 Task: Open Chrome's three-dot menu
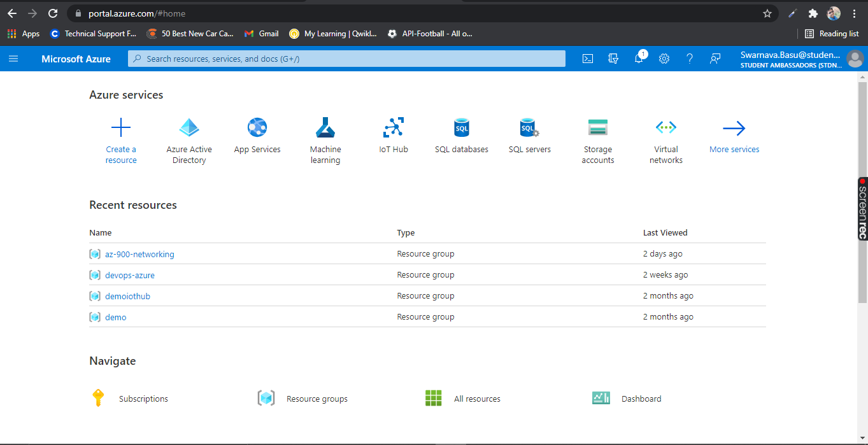(x=855, y=13)
